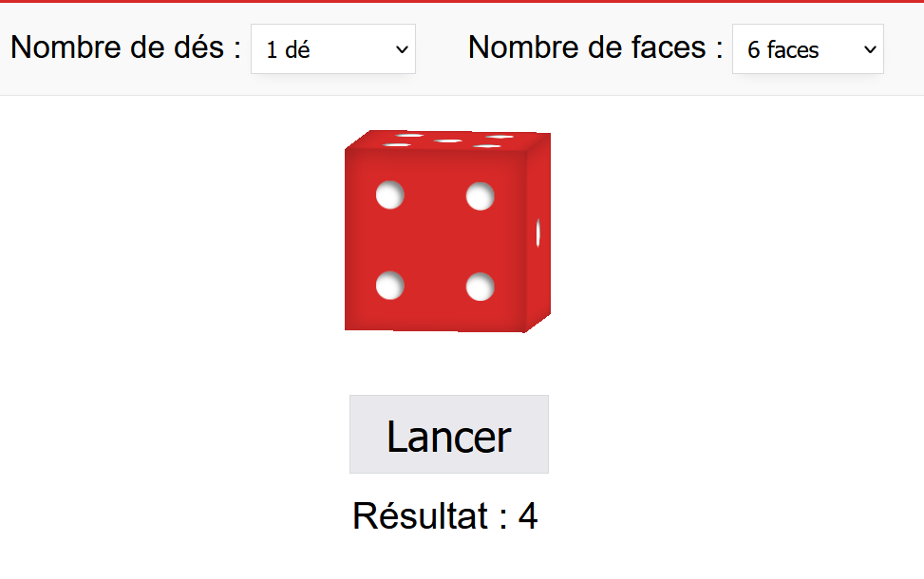Click the red bar at the page top
Viewport: 924px width, 579px height.
click(x=462, y=2)
